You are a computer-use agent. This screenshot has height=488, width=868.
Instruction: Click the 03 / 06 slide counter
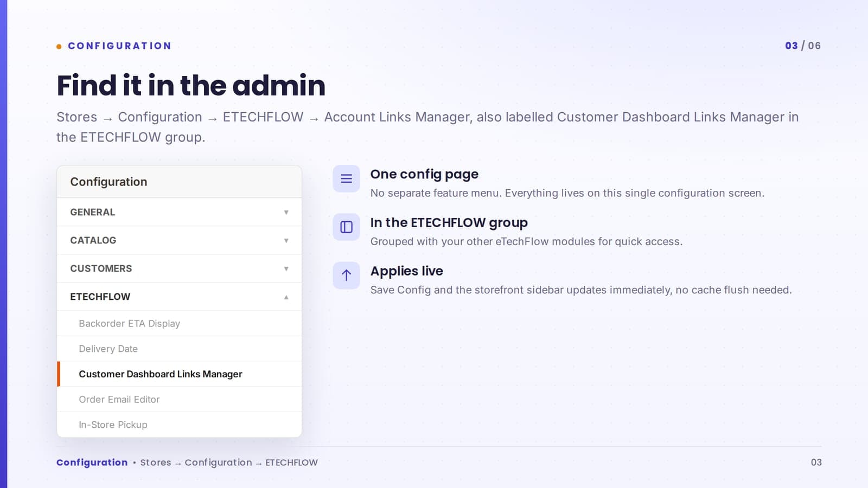click(x=803, y=46)
